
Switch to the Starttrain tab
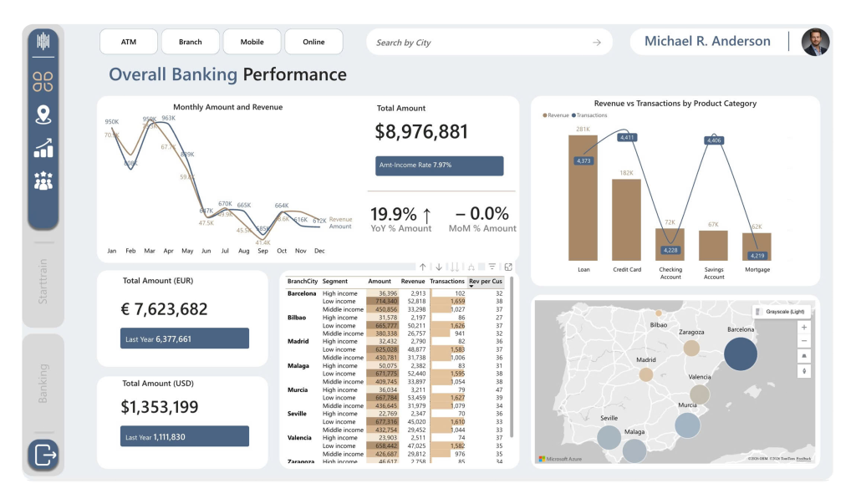(44, 283)
